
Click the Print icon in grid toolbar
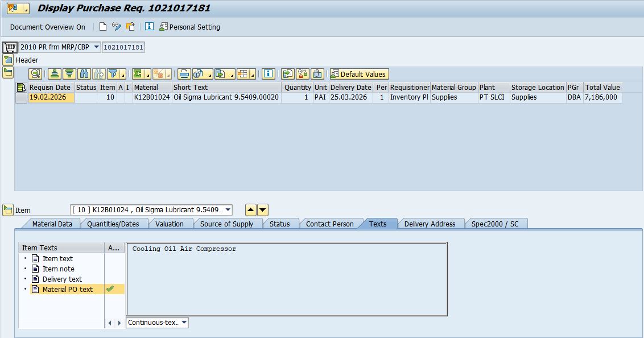(x=183, y=74)
